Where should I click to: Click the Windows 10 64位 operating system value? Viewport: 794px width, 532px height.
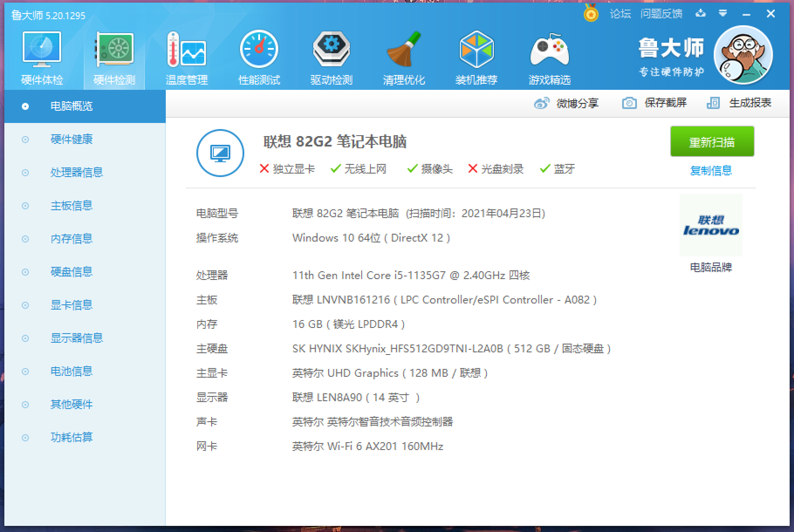(371, 238)
